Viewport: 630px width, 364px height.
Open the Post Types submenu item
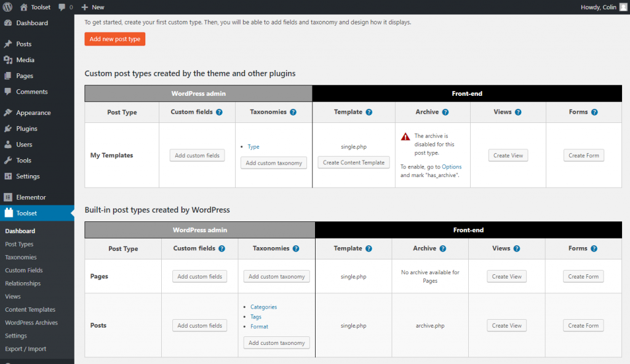(19, 244)
